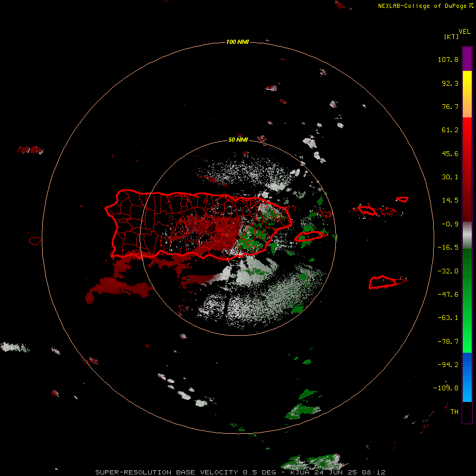Click the 61.2 legend value
This screenshot has height=476, width=476.
[x=450, y=130]
